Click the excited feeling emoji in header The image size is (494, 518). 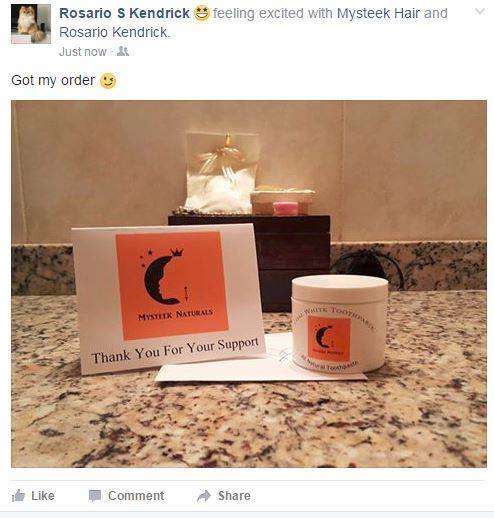pos(202,14)
